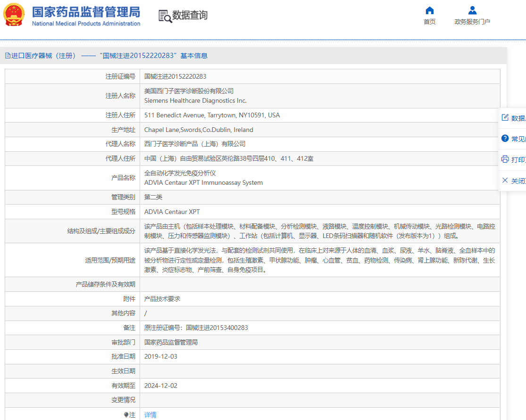Screen dimensions: 526x420
Task: Click 美国西门子医学诊断股份有限公司 registrant name
Action: point(189,91)
